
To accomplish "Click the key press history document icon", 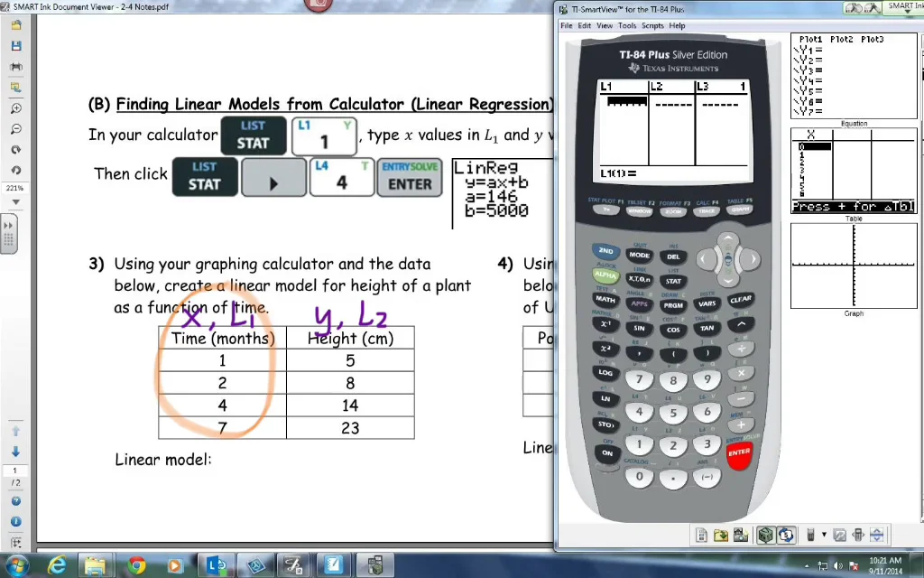I will click(701, 535).
